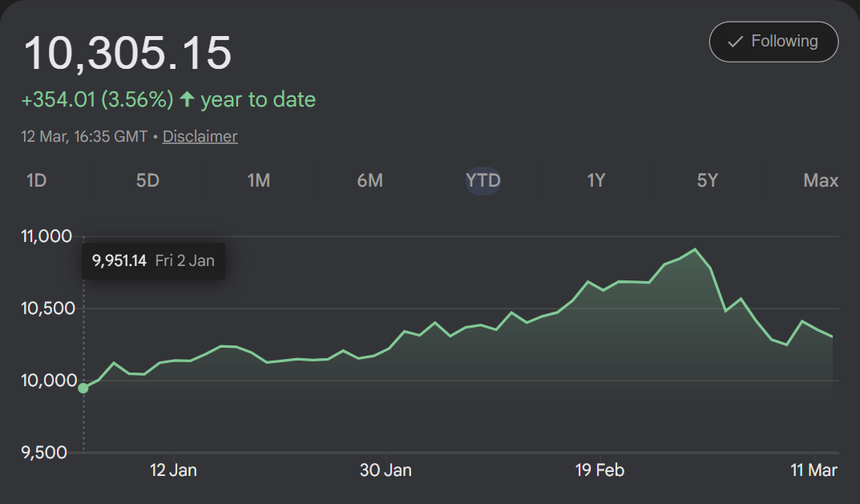Click the Following button
This screenshot has width=860, height=504.
(x=773, y=42)
